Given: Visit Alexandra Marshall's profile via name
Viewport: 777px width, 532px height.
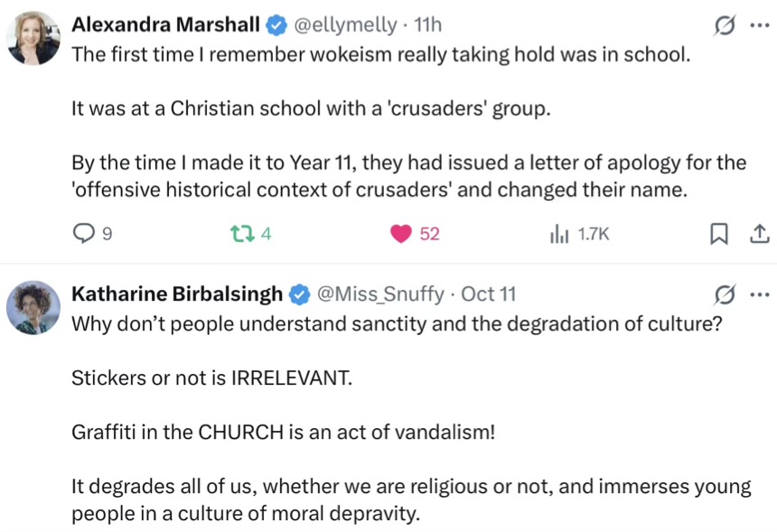Looking at the screenshot, I should click(x=164, y=24).
